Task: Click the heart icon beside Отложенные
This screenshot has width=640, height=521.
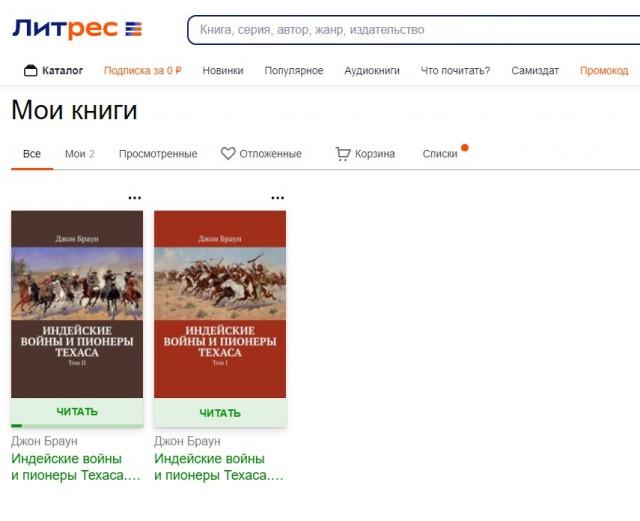Action: [x=228, y=154]
